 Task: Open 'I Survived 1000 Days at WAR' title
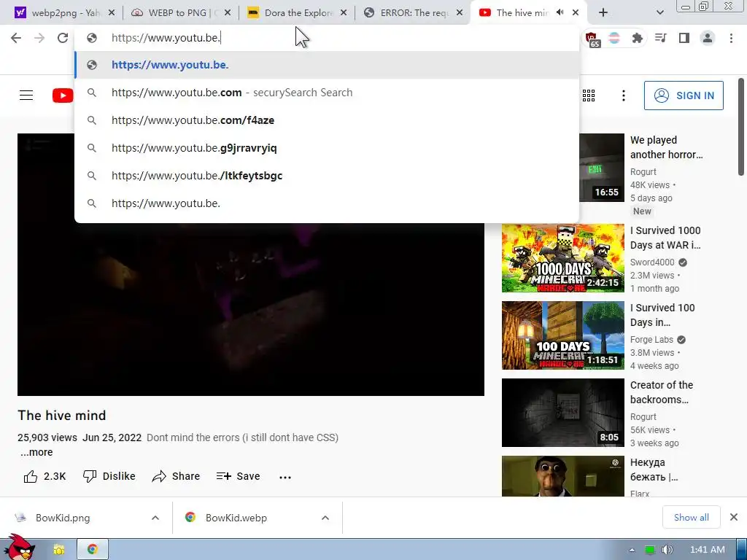665,238
